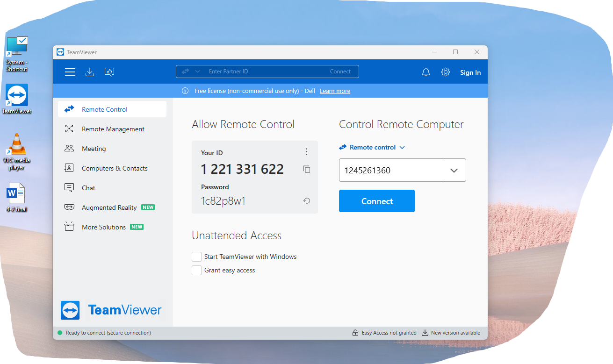Select Remote Control in sidebar
This screenshot has width=613, height=364.
pyautogui.click(x=112, y=109)
